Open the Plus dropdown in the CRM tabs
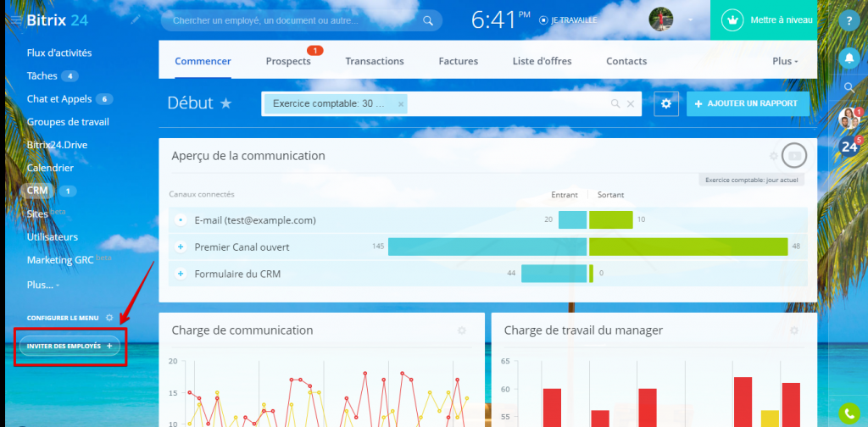868x427 pixels. (x=785, y=61)
